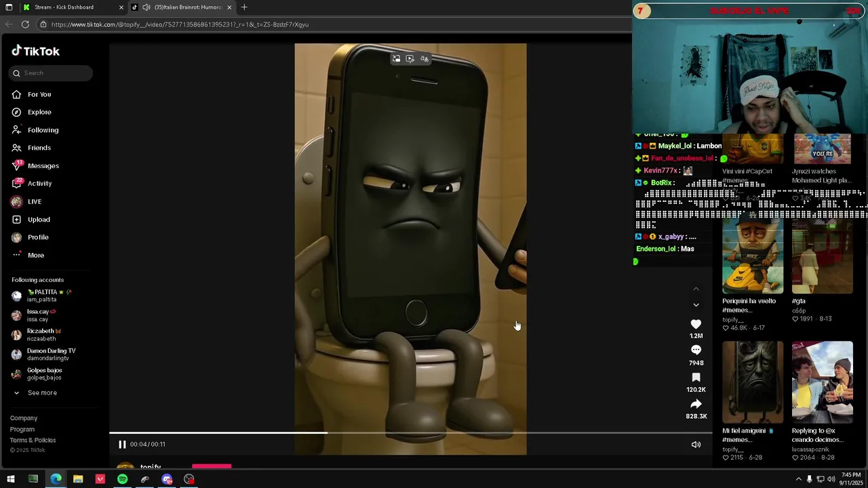Screen dimensions: 868x488
Task: Click translate overlay icon on video
Action: (425, 59)
